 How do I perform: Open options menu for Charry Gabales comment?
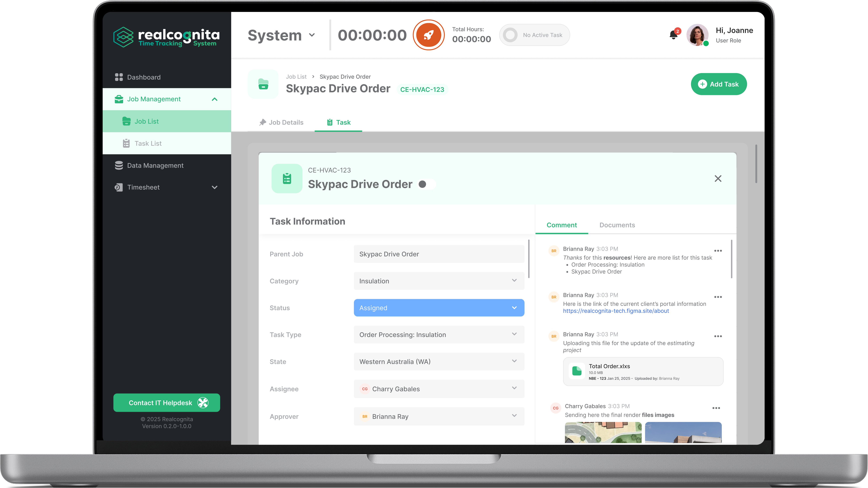[716, 408]
